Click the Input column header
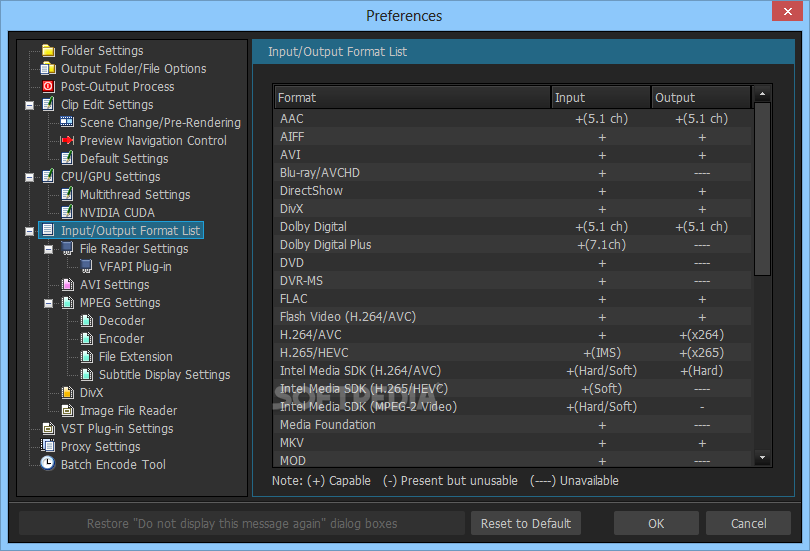Viewport: 810px width, 551px height. click(x=601, y=98)
